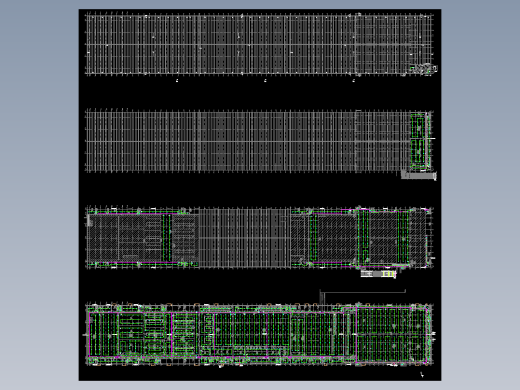Click the middle section mark beneath the top plan
Screen dimensions: 520x390
point(265,81)
